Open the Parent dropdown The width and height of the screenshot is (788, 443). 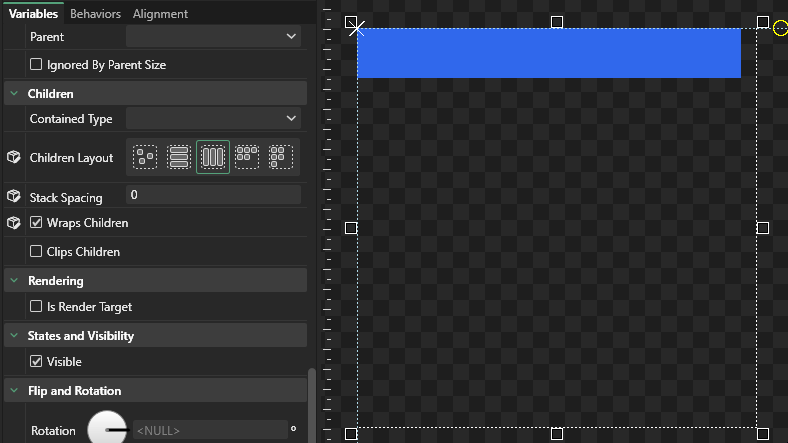tap(213, 37)
